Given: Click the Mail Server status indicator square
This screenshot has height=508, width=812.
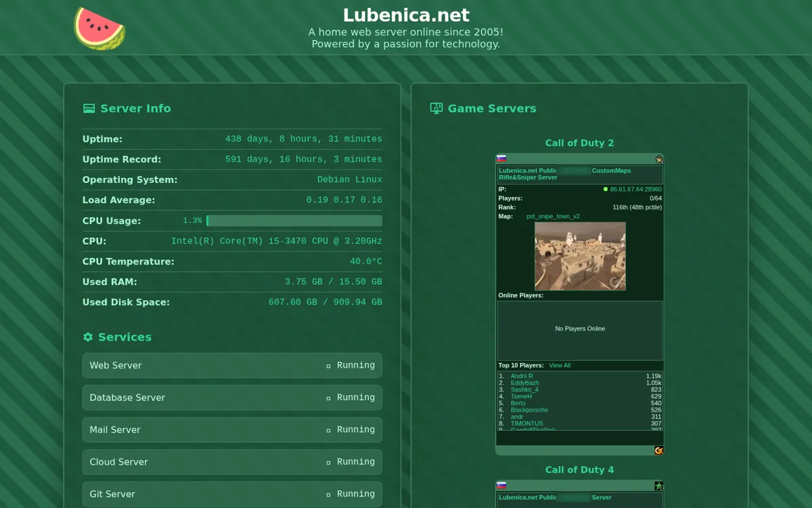Looking at the screenshot, I should click(329, 430).
